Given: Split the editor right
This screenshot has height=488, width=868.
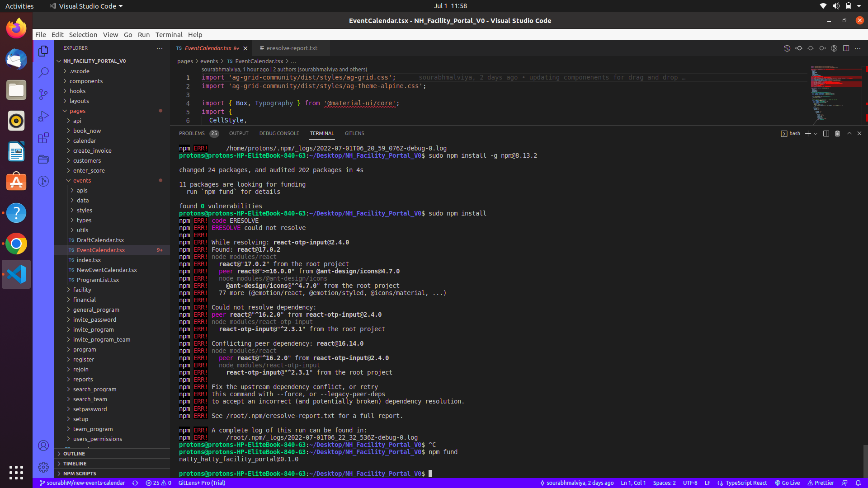Looking at the screenshot, I should point(846,48).
